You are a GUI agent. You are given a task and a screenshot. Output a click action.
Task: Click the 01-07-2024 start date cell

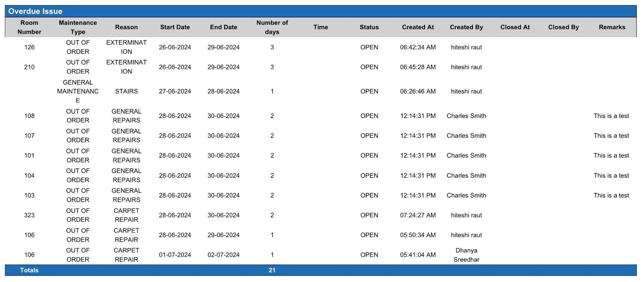(175, 255)
